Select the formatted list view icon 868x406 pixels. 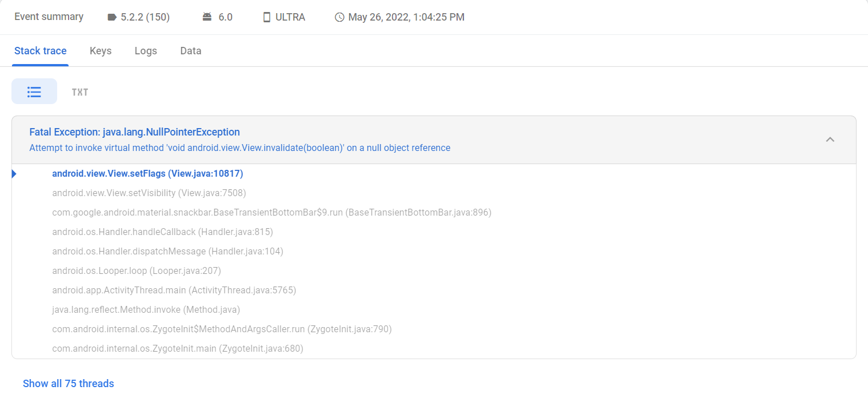[34, 91]
